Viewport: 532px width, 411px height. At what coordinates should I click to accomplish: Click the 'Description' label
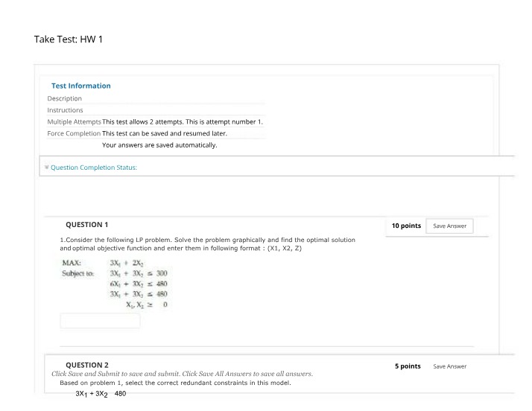65,98
